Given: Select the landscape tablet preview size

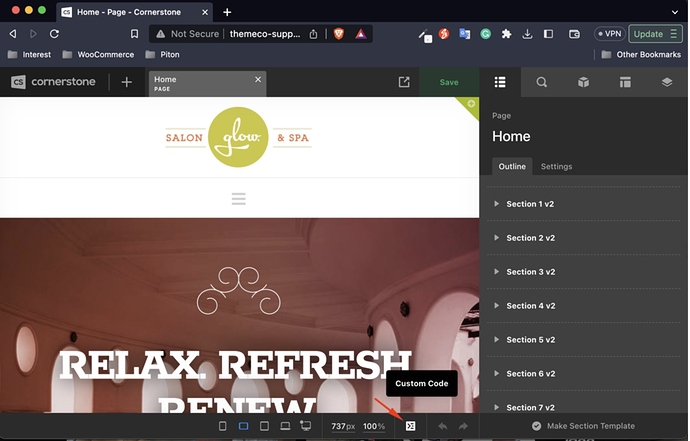Looking at the screenshot, I should click(243, 426).
